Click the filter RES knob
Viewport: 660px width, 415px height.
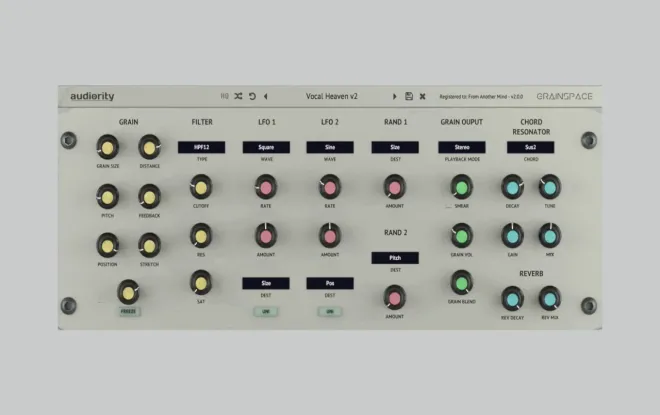tap(201, 236)
